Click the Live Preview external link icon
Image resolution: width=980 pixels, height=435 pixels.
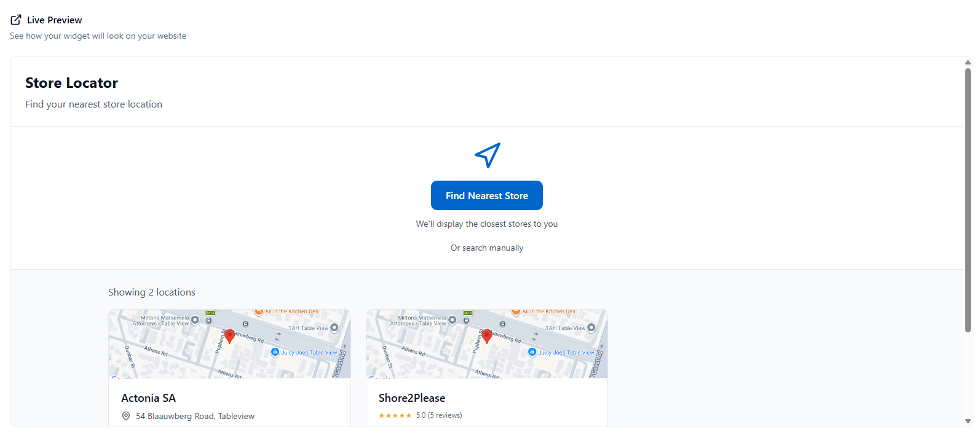[16, 20]
